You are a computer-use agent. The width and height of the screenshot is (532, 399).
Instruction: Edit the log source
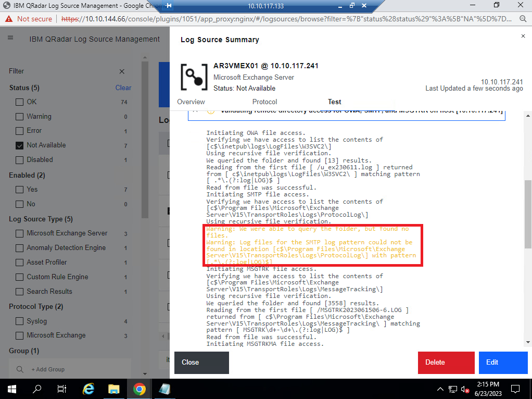(503, 363)
